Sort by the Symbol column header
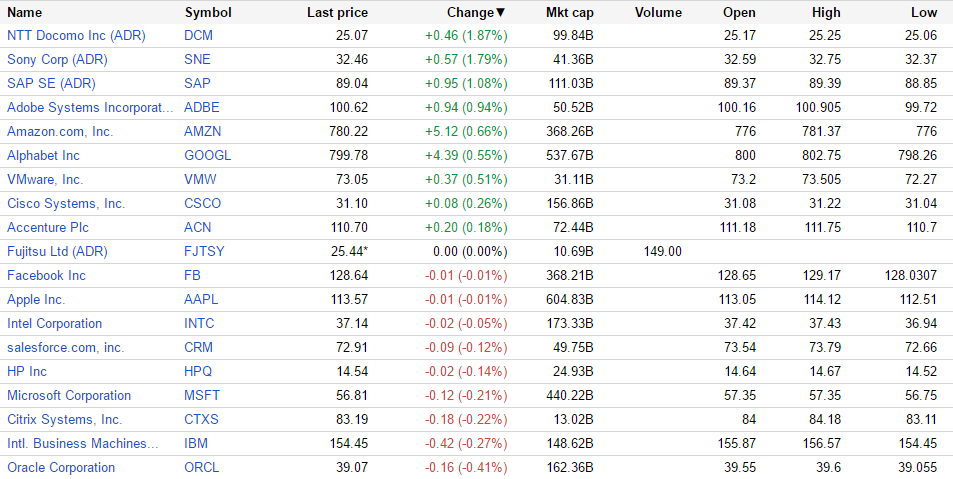The image size is (953, 479). (208, 13)
